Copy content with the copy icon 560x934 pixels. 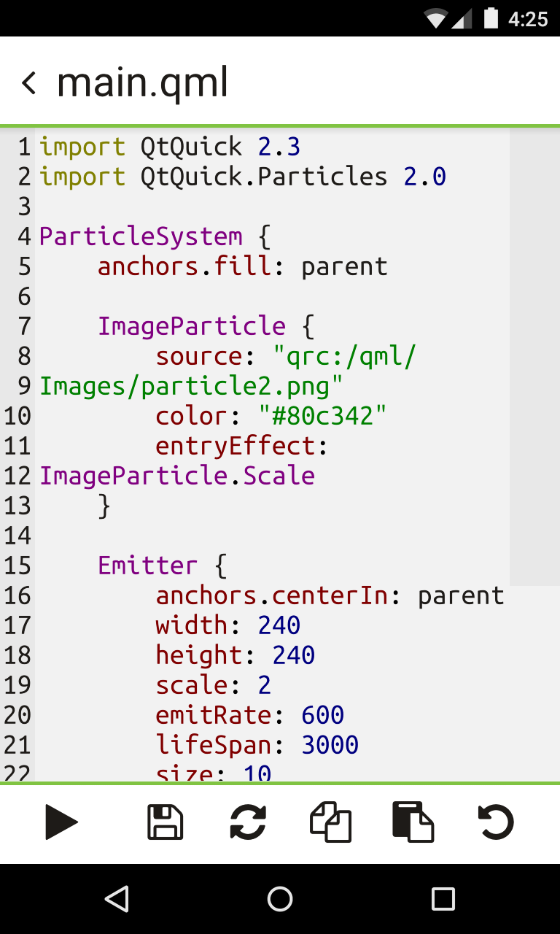pos(330,822)
